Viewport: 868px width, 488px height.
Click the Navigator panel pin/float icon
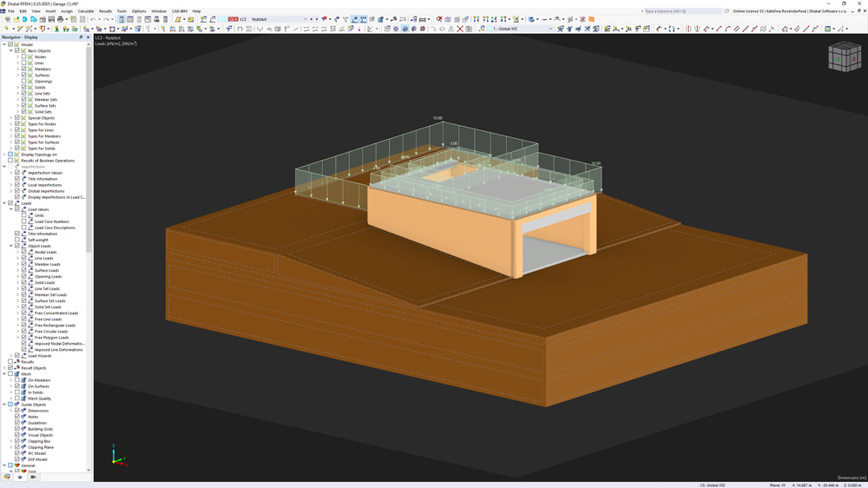[81, 37]
